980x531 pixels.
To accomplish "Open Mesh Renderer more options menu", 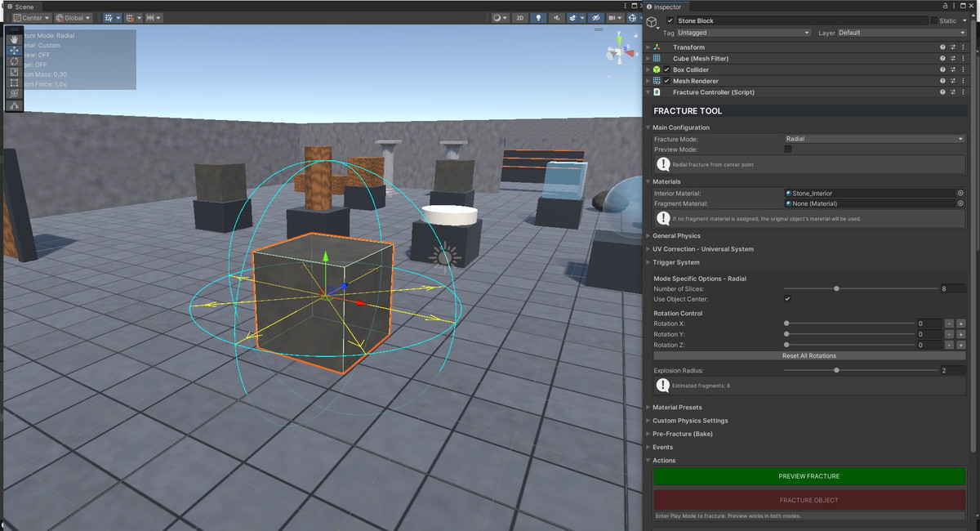I will pos(964,82).
